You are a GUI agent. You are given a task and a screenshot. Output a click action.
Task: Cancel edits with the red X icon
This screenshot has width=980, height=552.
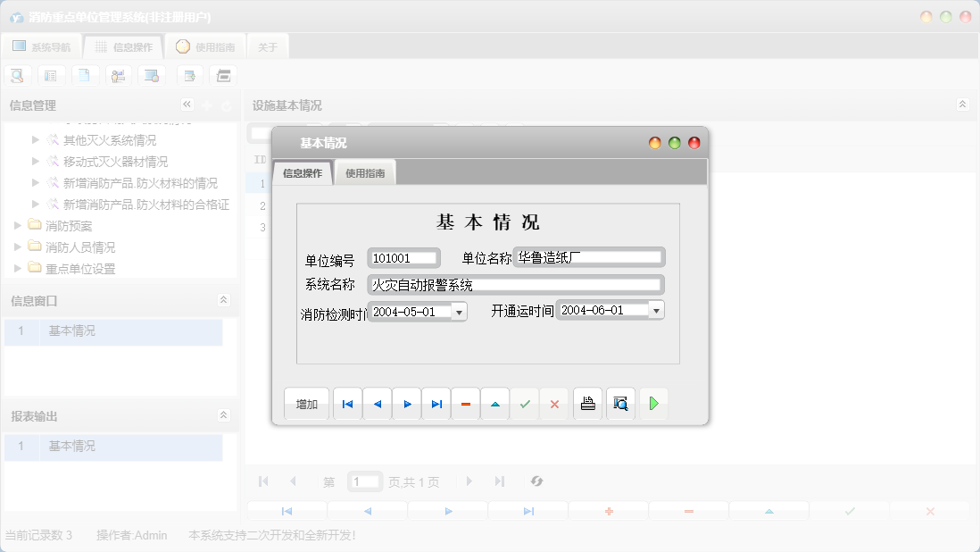point(554,403)
